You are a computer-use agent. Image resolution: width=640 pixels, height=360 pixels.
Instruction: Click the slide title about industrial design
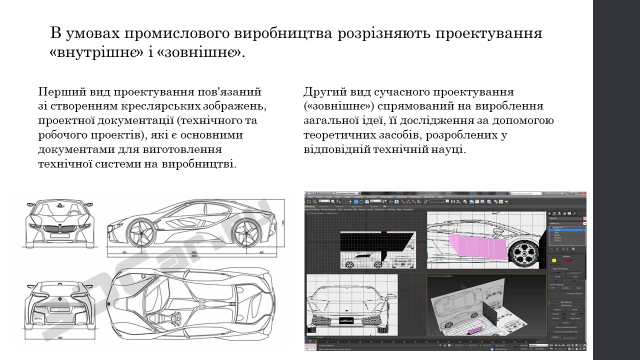tap(296, 43)
